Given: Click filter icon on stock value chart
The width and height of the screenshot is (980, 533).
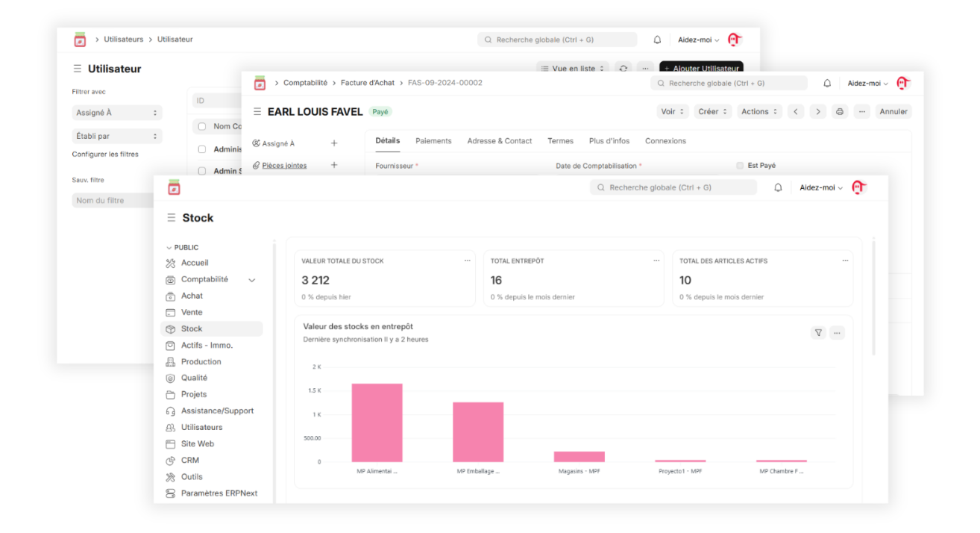Looking at the screenshot, I should point(818,333).
